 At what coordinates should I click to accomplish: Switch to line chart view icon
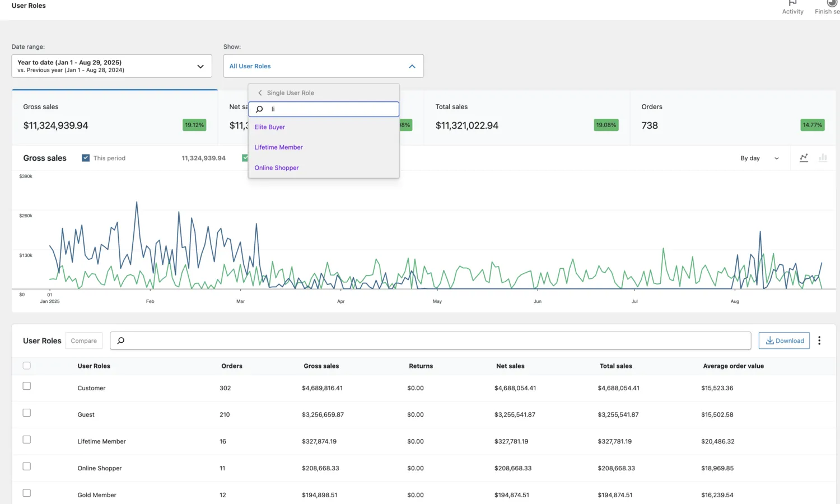(804, 158)
